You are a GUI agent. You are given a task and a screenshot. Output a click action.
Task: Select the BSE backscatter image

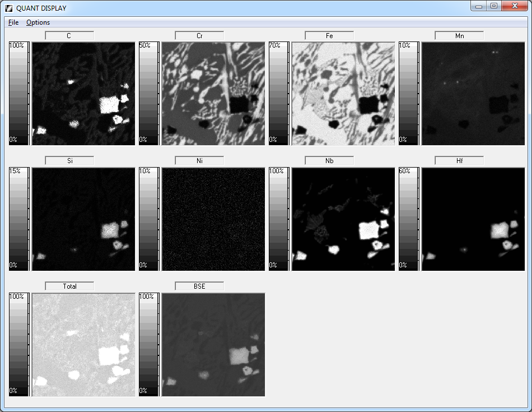coord(213,345)
